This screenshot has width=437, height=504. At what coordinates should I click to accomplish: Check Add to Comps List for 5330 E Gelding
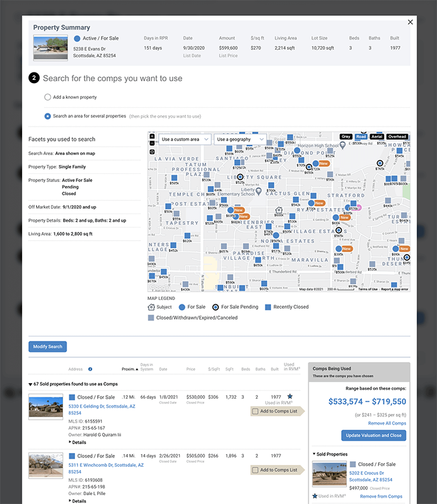[x=255, y=411]
